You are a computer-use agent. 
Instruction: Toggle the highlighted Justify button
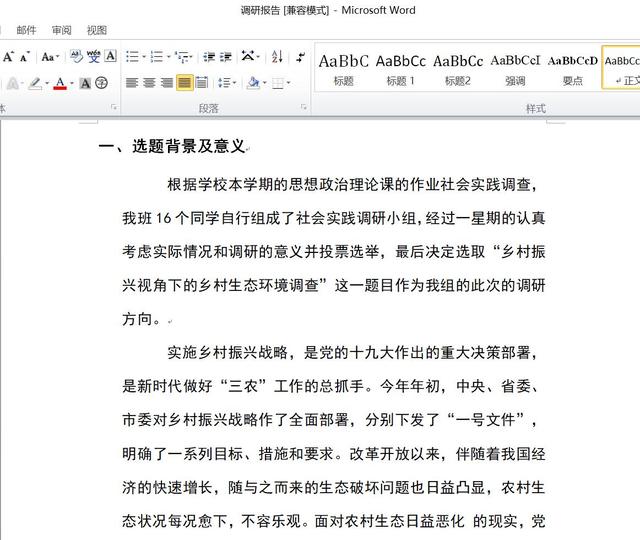point(184,83)
